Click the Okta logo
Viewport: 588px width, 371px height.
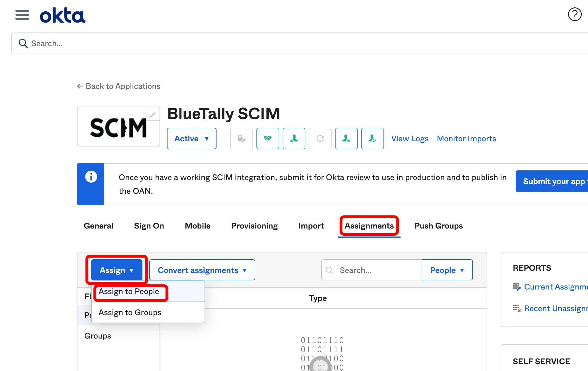click(x=63, y=15)
